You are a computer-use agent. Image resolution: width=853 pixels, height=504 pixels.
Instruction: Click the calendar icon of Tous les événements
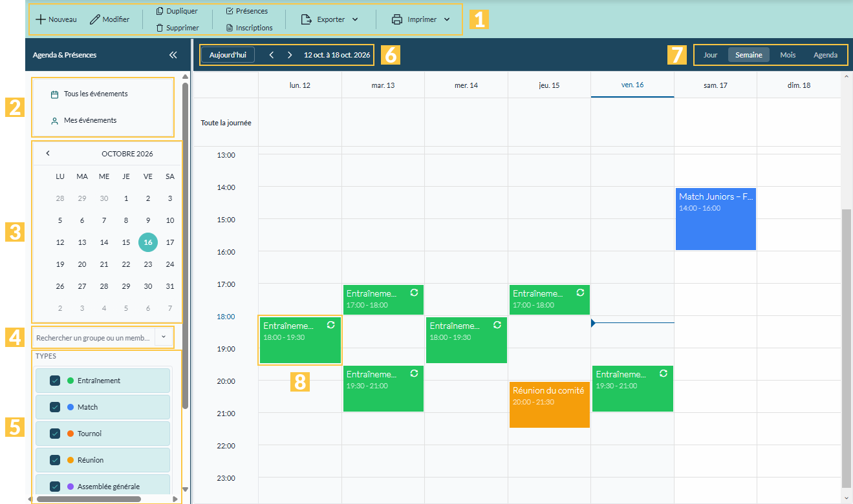(55, 94)
